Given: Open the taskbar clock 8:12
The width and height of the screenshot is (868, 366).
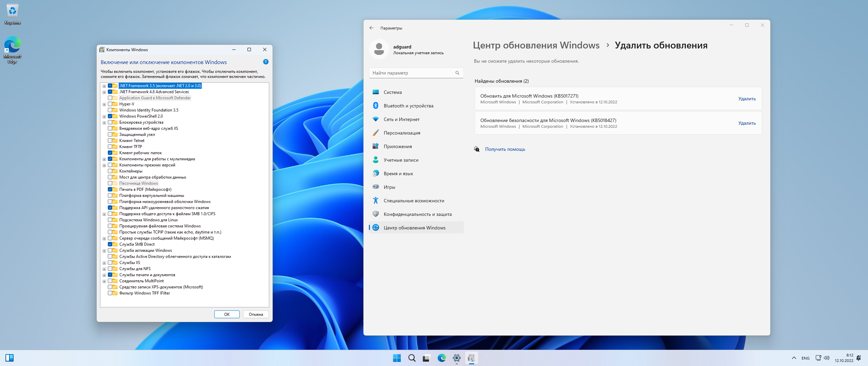Looking at the screenshot, I should [x=844, y=358].
